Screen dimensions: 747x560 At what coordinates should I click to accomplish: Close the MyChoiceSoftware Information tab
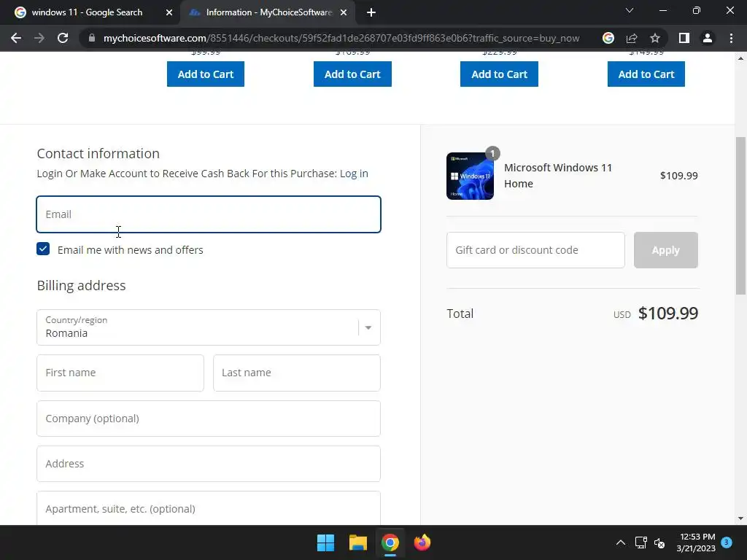(x=344, y=12)
